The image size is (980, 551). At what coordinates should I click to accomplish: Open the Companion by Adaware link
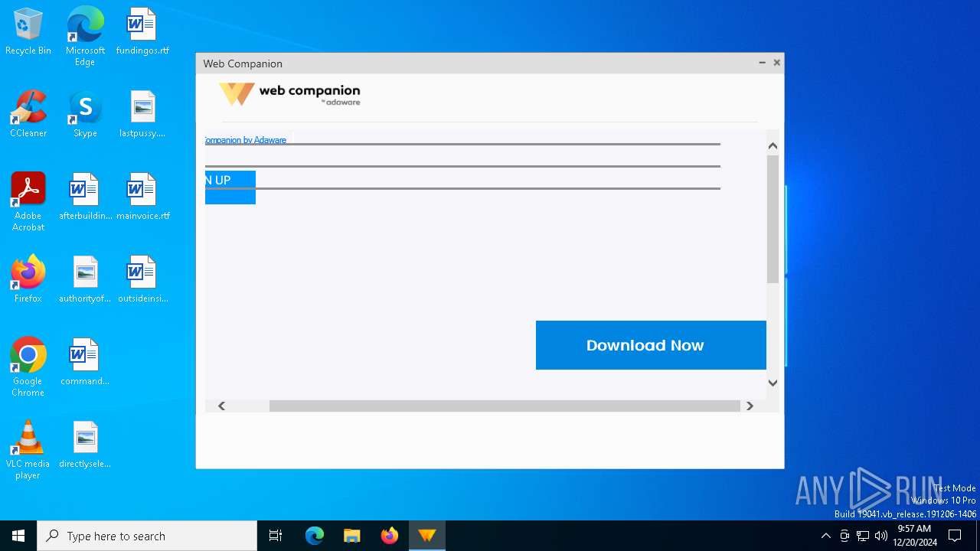tap(245, 140)
